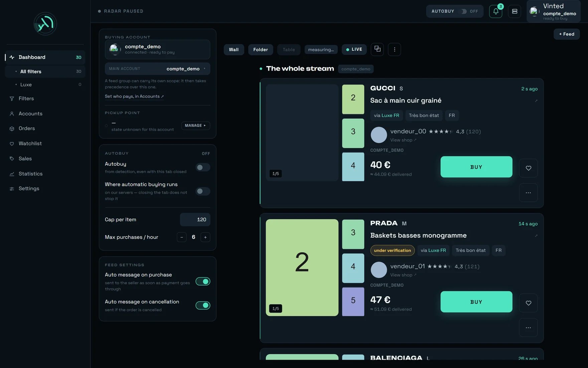The width and height of the screenshot is (588, 368).
Task: Click the measuring... status chip
Action: coord(321,50)
